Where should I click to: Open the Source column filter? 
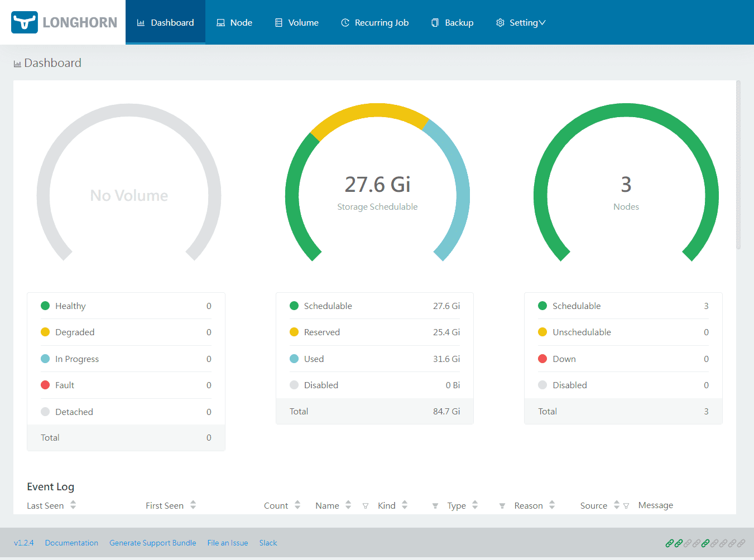tap(626, 506)
